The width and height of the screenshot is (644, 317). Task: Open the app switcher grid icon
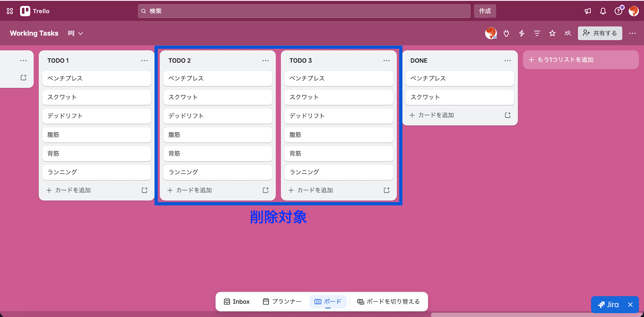pos(10,11)
